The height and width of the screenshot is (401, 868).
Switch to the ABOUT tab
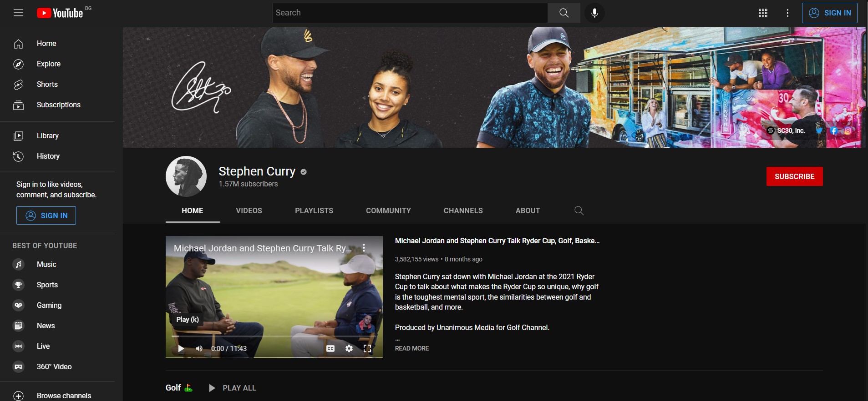coord(528,211)
